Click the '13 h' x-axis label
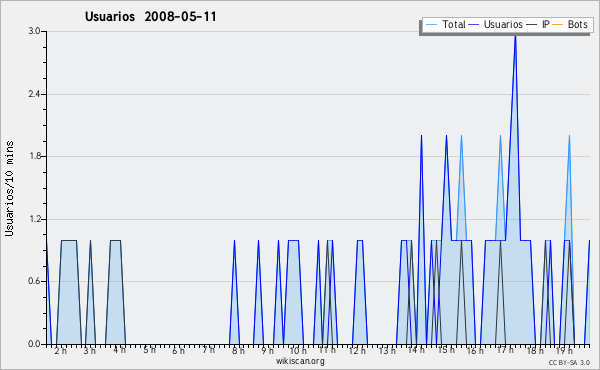 387,350
